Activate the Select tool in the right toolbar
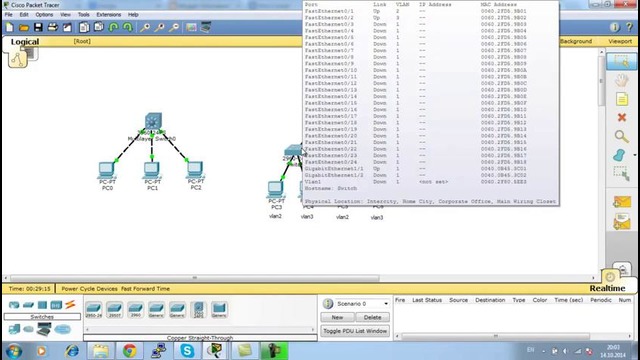This screenshot has width=640, height=360. coord(621,61)
